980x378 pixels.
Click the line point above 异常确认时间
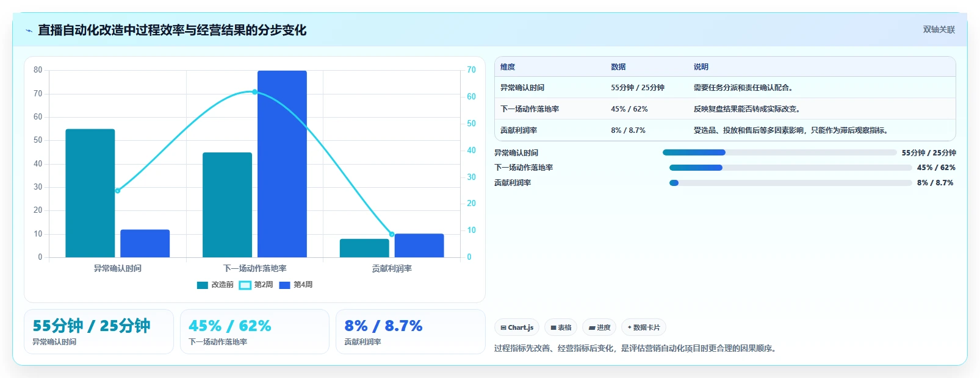pos(118,191)
